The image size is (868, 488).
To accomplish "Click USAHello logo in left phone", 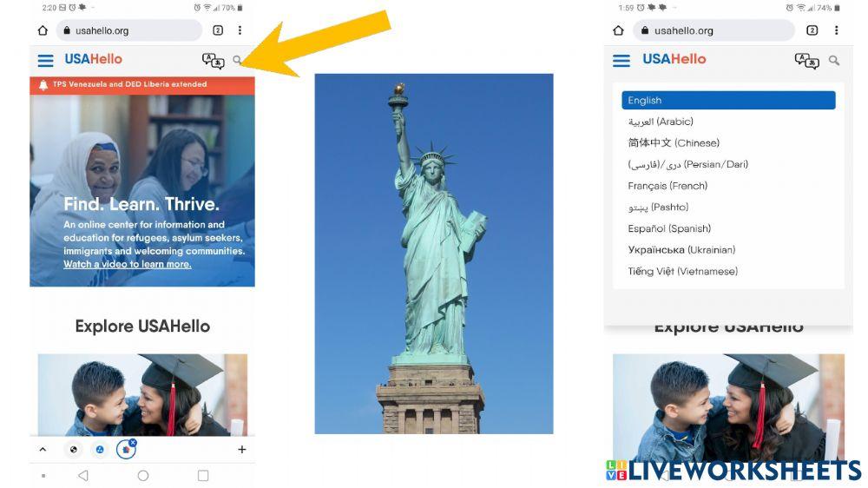I will pos(94,59).
